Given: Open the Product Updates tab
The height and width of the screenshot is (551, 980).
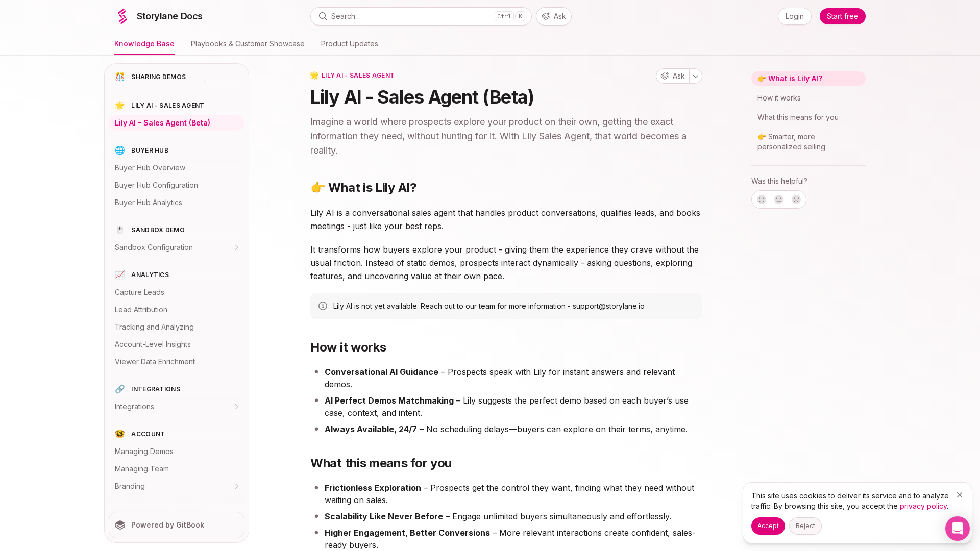Looking at the screenshot, I should tap(349, 44).
